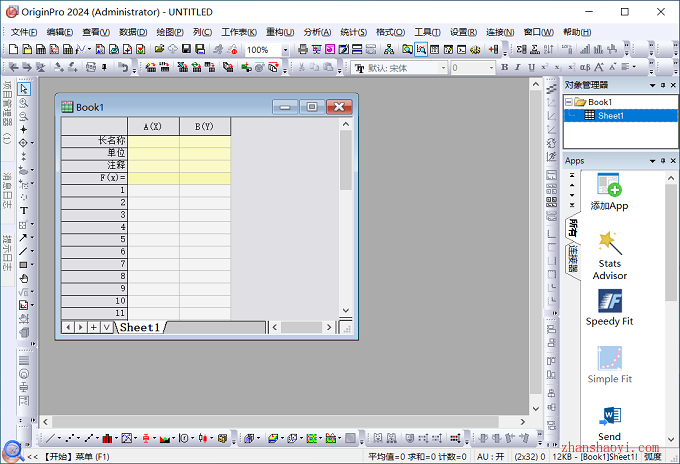Click the Open file folder icon

(159, 49)
